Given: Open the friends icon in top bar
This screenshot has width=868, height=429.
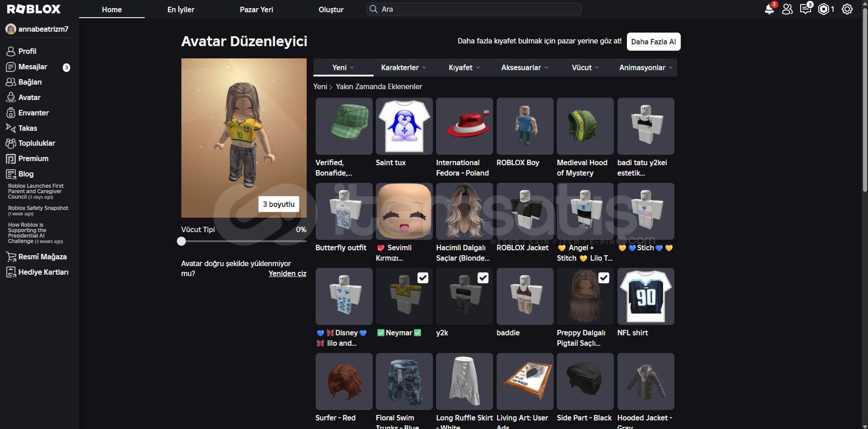Looking at the screenshot, I should click(x=787, y=9).
